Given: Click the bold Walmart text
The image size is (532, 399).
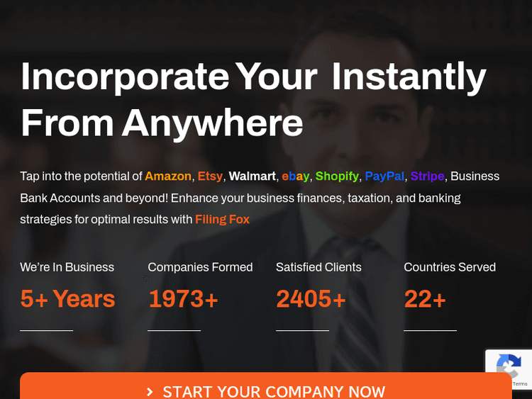Looking at the screenshot, I should (252, 176).
